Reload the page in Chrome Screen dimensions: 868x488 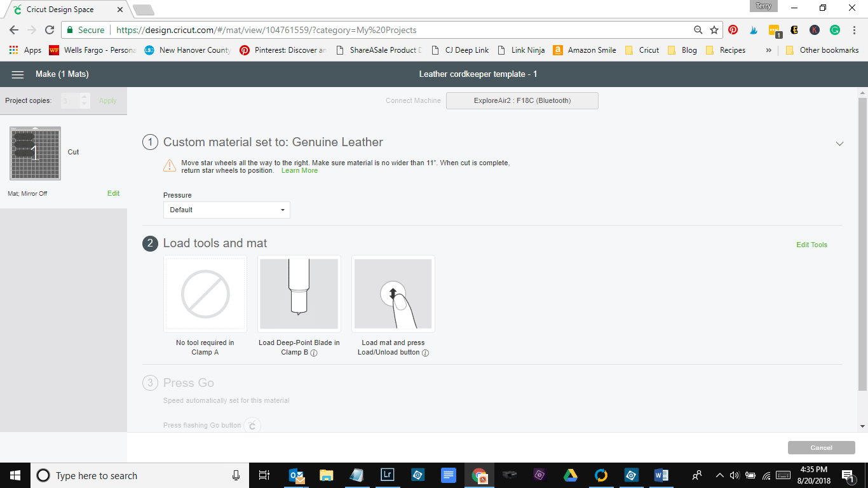pyautogui.click(x=50, y=30)
